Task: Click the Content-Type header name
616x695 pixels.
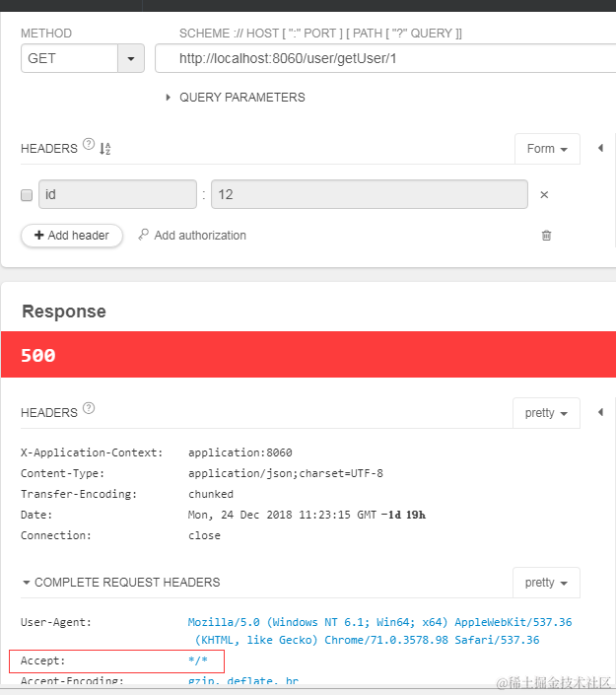Action: (62, 473)
